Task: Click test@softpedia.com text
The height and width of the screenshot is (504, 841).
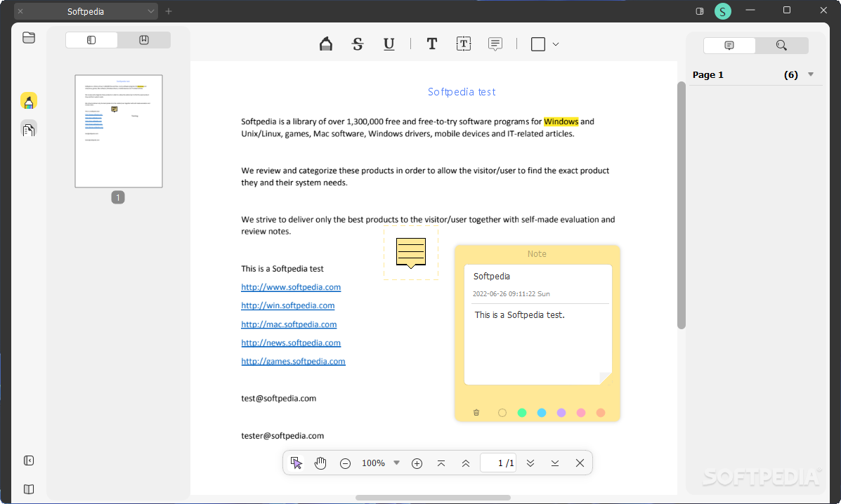Action: [278, 399]
